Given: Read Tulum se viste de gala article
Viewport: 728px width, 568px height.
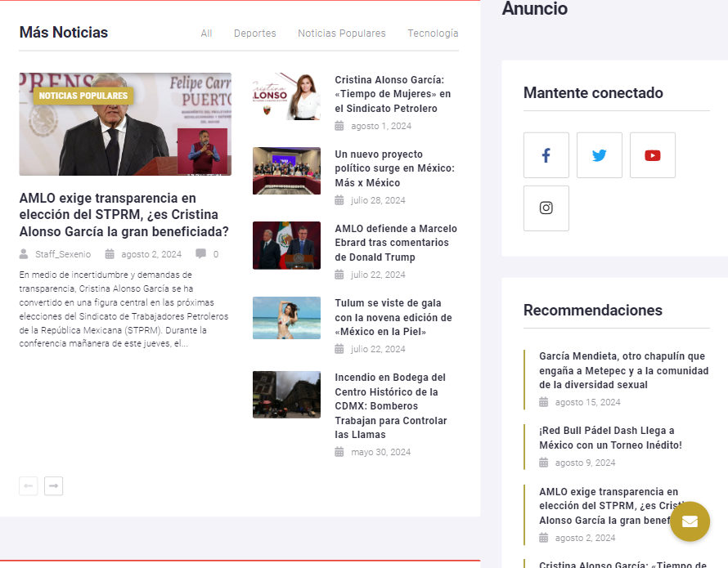Looking at the screenshot, I should point(393,317).
